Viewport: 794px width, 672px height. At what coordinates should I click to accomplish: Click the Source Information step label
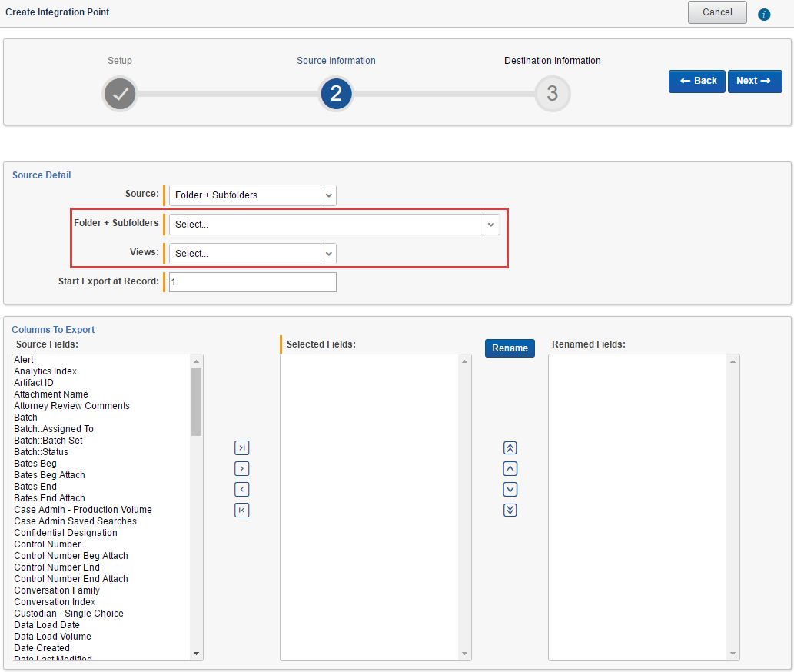tap(336, 60)
